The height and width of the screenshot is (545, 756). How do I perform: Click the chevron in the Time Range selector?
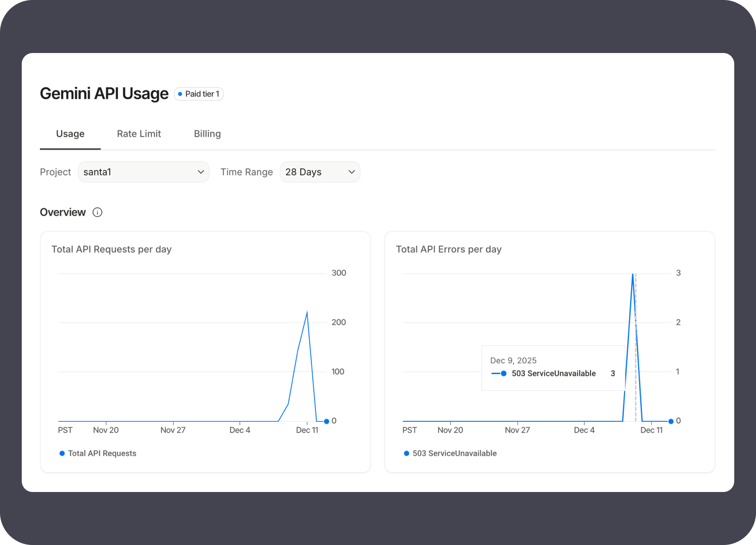click(x=352, y=172)
